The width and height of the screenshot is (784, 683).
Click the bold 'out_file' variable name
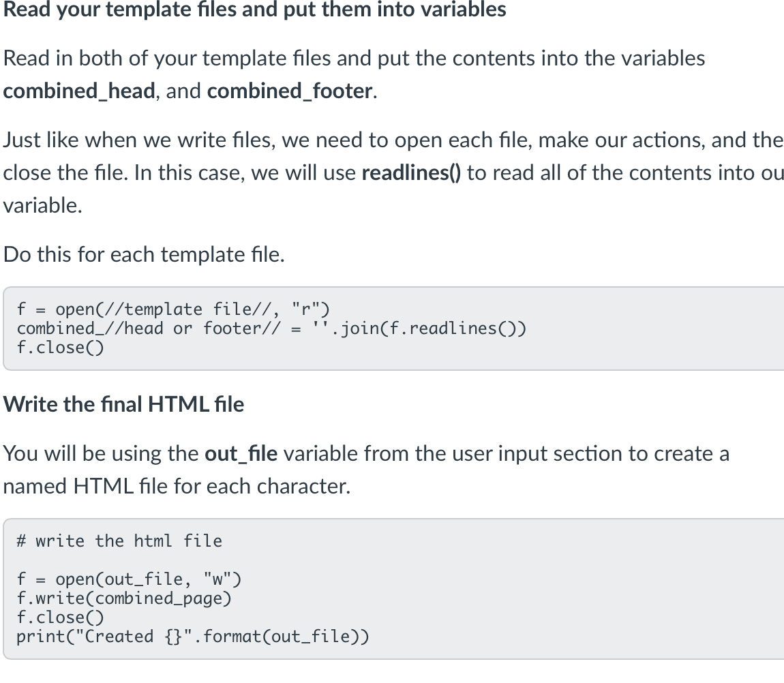click(x=241, y=454)
